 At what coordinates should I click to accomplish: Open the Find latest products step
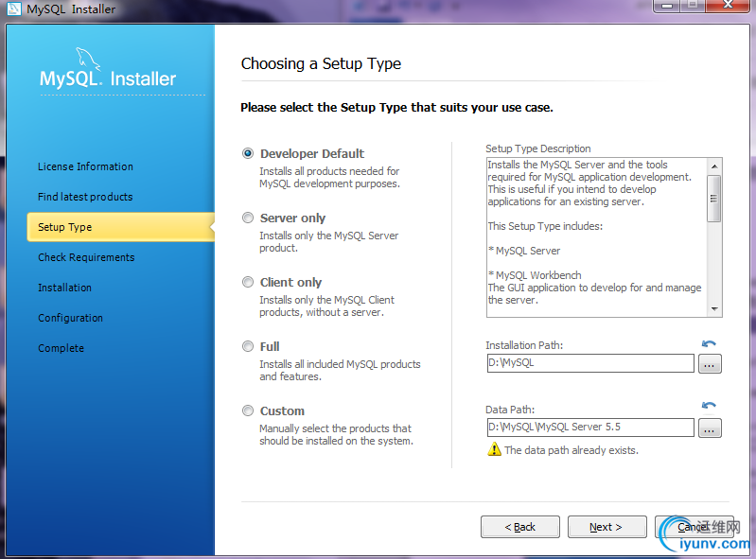pyautogui.click(x=85, y=197)
